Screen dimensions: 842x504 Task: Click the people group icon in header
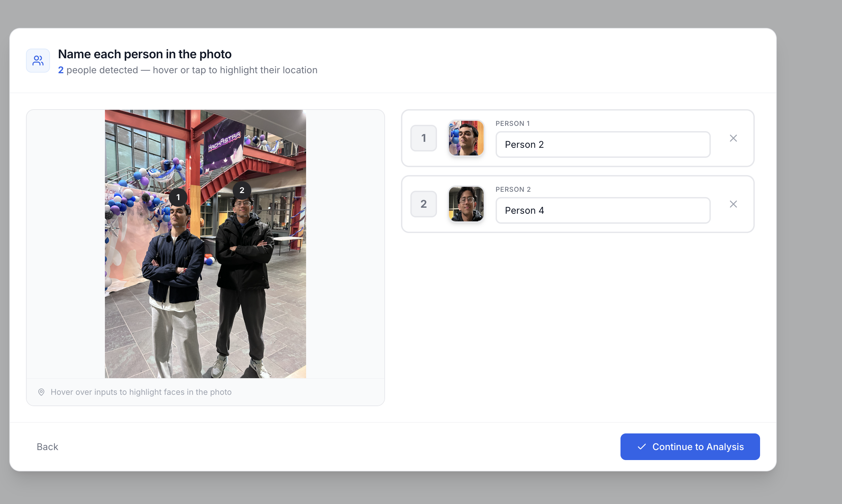38,61
